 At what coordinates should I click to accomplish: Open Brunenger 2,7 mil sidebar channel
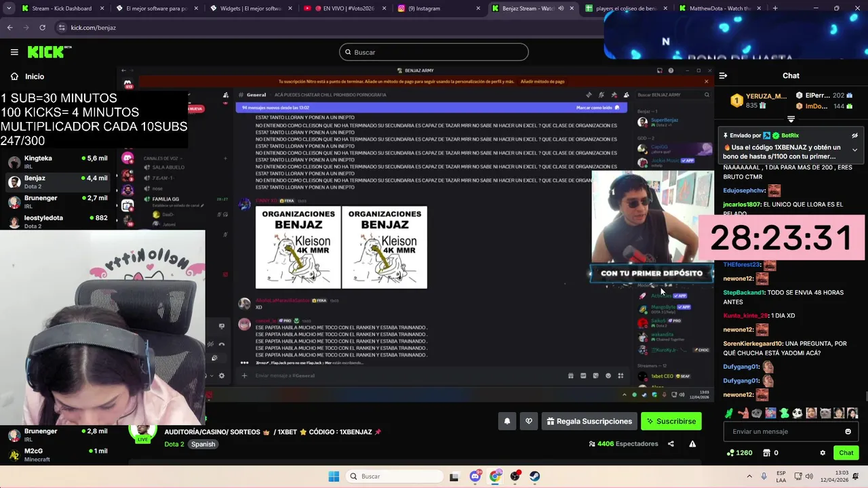[58, 202]
